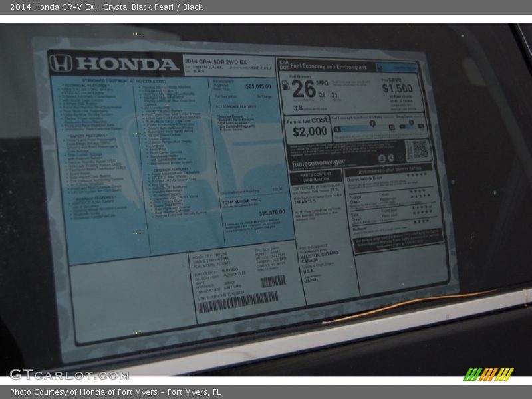The height and width of the screenshot is (399, 532).
Task: Select 'ALLISTON, ONTARIO CANADA' assembly point
Action: click(x=319, y=257)
